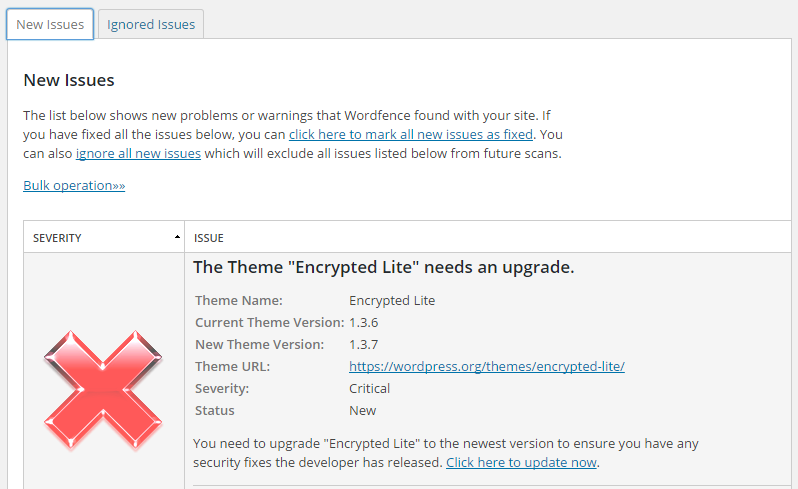Viewport: 798px width, 489px height.
Task: Click the Status value New
Action: tap(362, 410)
